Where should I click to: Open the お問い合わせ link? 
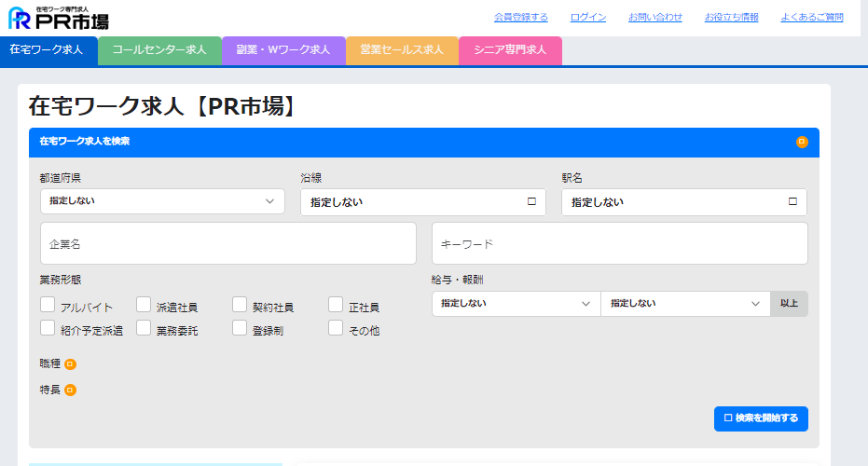[654, 17]
